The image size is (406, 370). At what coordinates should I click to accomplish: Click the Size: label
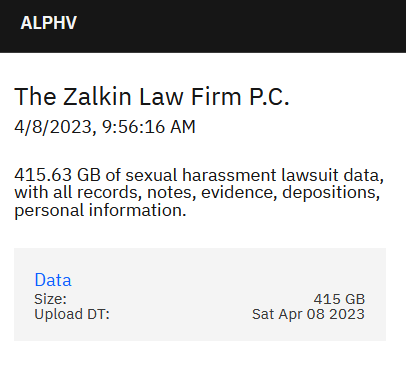50,299
